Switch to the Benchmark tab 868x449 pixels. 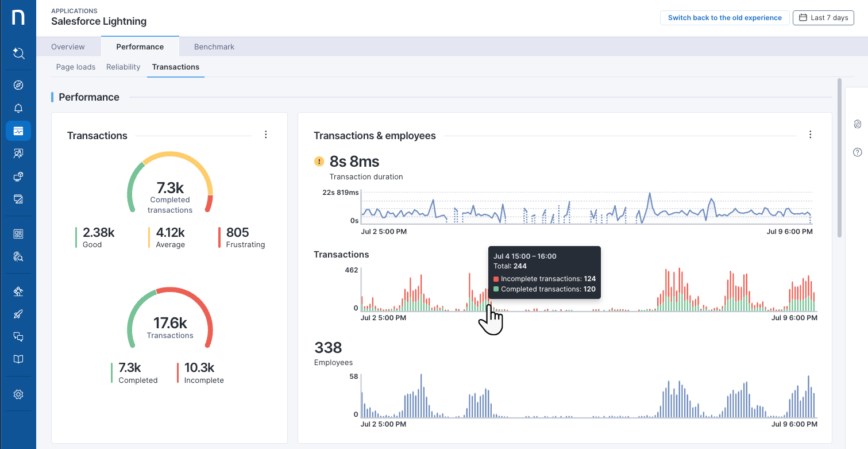tap(214, 47)
